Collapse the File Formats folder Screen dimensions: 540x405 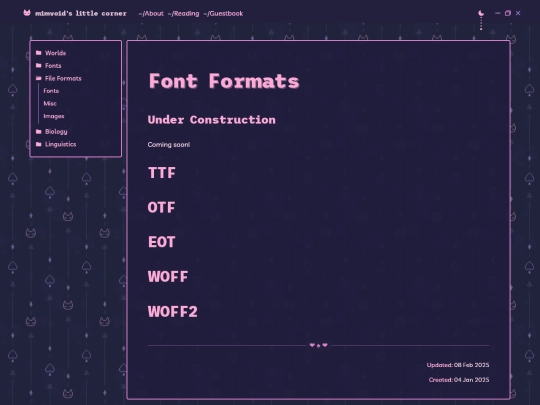[x=63, y=79]
